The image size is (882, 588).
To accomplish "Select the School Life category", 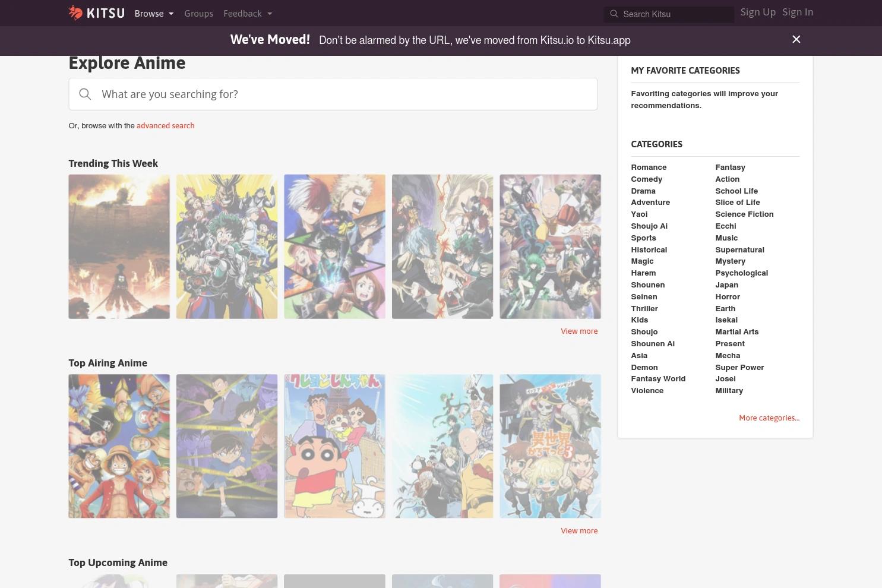I will click(x=736, y=191).
